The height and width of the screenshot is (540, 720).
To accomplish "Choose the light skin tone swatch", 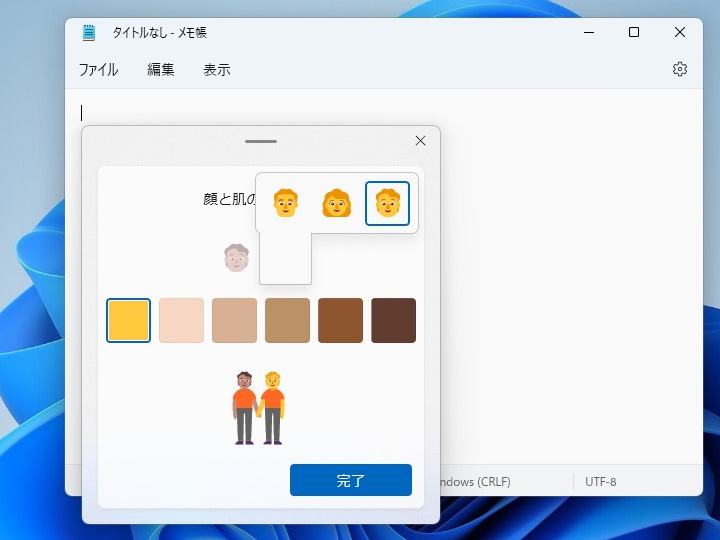I will (x=181, y=321).
